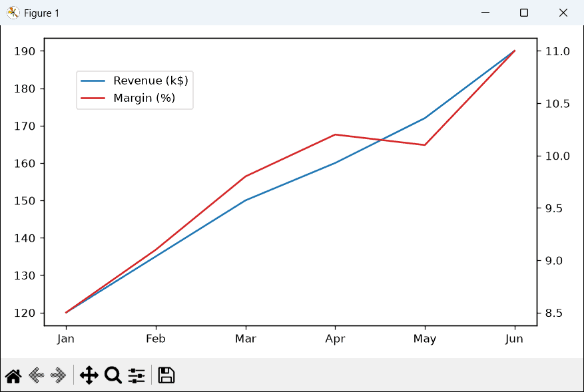
Task: Click the '11.0' right axis tick label
Action: point(557,51)
